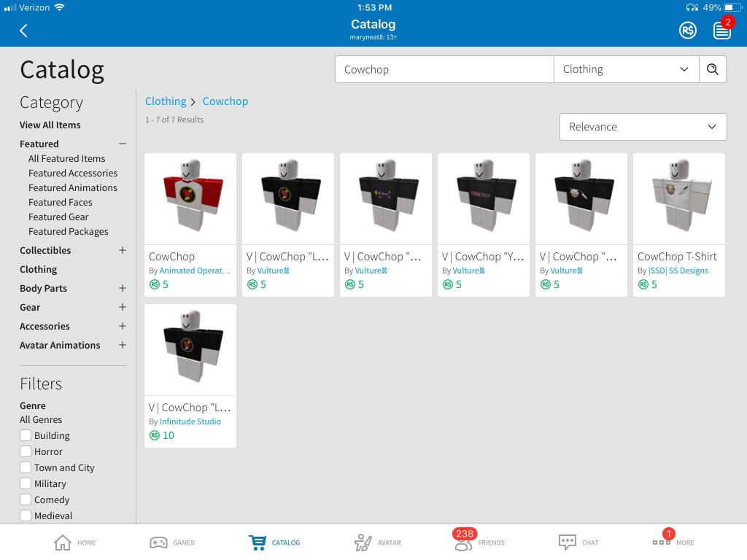Viewport: 747px width, 560px height.
Task: Tap the battery indicator in status bar
Action: pyautogui.click(x=732, y=7)
